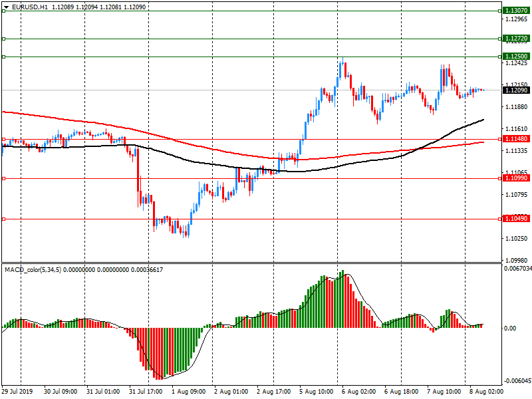Viewport: 532px width, 399px height.
Task: Click the 1.11880 price scale value
Action: pyautogui.click(x=517, y=107)
